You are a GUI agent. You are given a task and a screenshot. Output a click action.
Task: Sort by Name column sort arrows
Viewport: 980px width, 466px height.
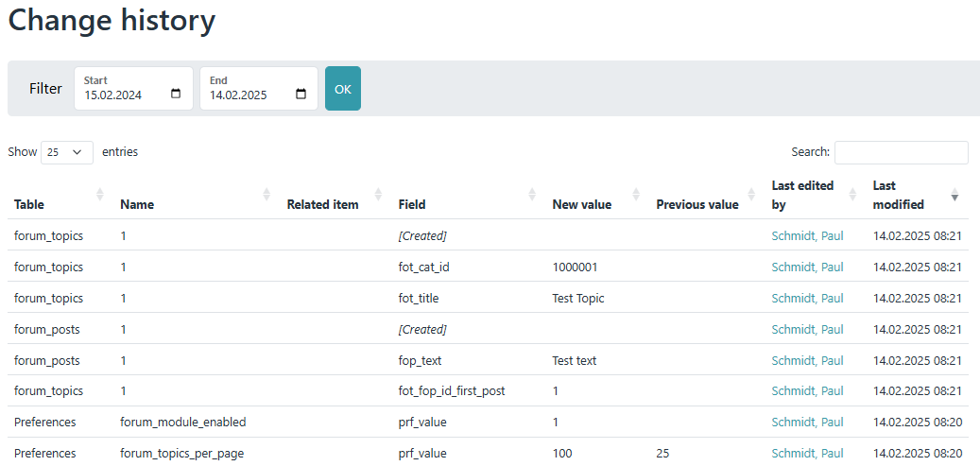click(266, 195)
